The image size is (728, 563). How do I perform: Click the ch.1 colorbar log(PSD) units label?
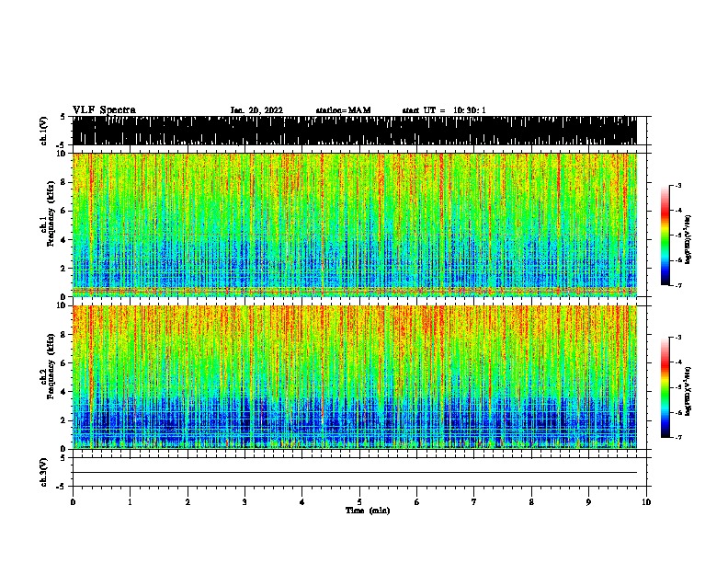(x=688, y=240)
